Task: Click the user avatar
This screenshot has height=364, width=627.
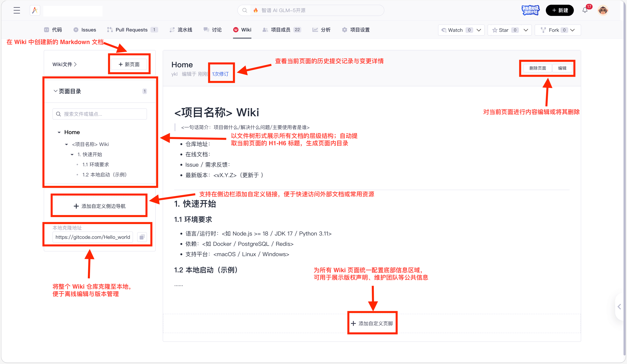Action: pyautogui.click(x=603, y=10)
